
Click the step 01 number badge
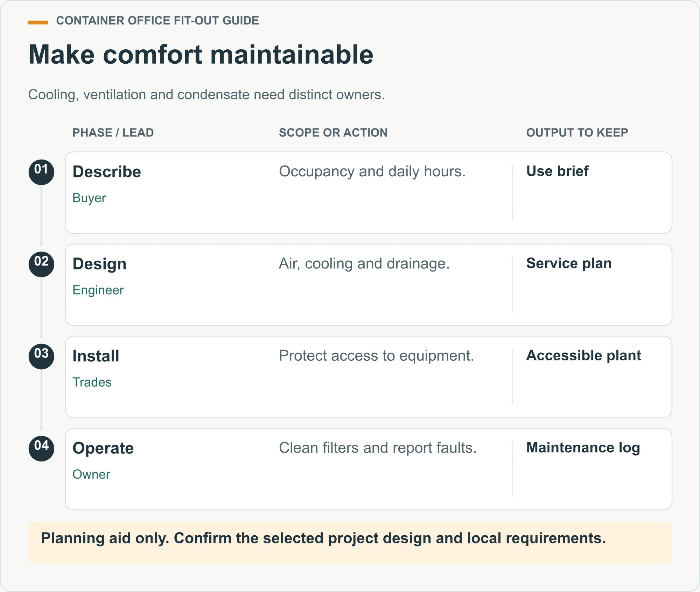pos(41,172)
